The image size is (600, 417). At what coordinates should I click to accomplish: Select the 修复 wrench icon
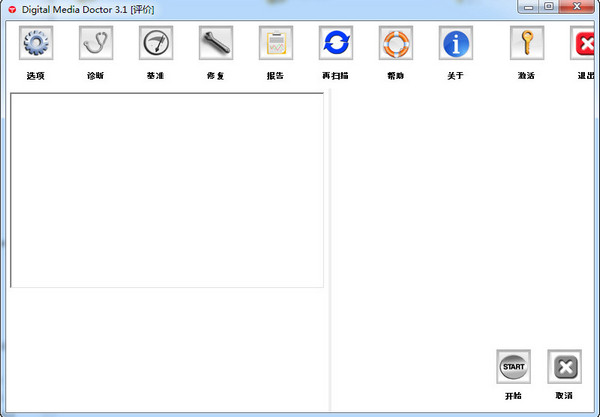(216, 43)
